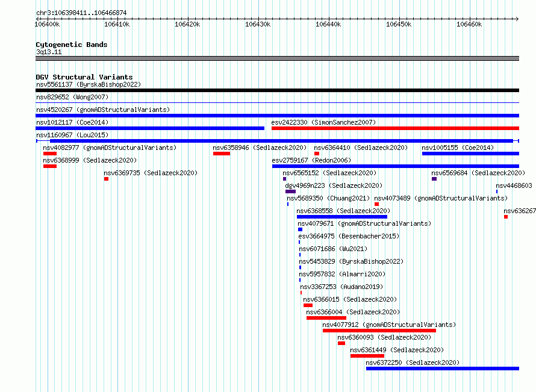Select blue nsv6372250 variant bar
Screen dimensions: 536x392
point(443,369)
